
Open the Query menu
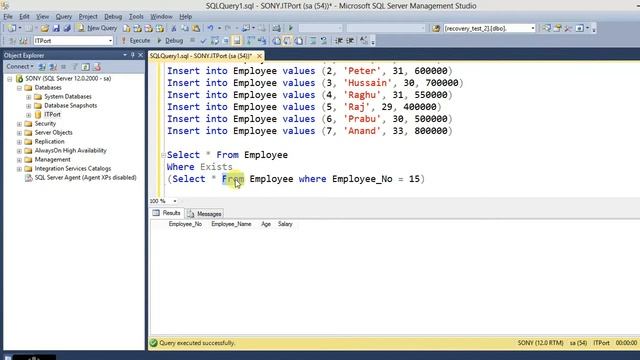[x=64, y=16]
